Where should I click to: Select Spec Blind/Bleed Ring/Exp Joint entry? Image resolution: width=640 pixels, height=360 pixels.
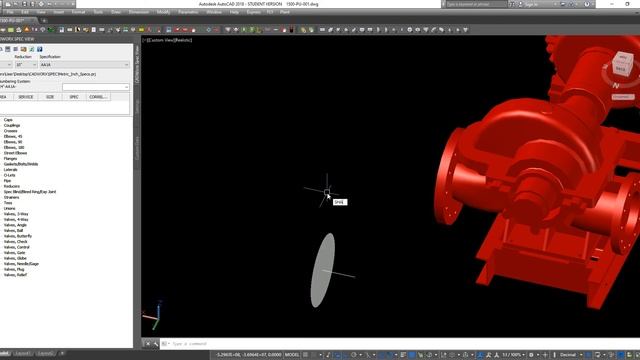[x=30, y=191]
